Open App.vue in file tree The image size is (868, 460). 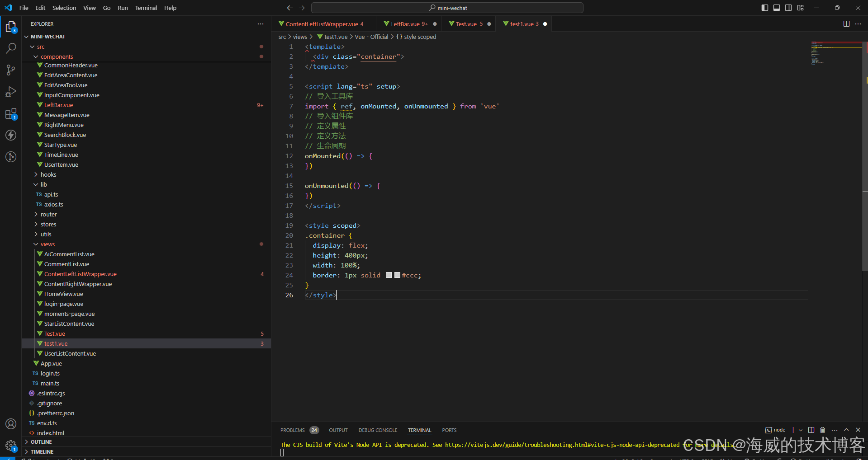click(x=146, y=363)
